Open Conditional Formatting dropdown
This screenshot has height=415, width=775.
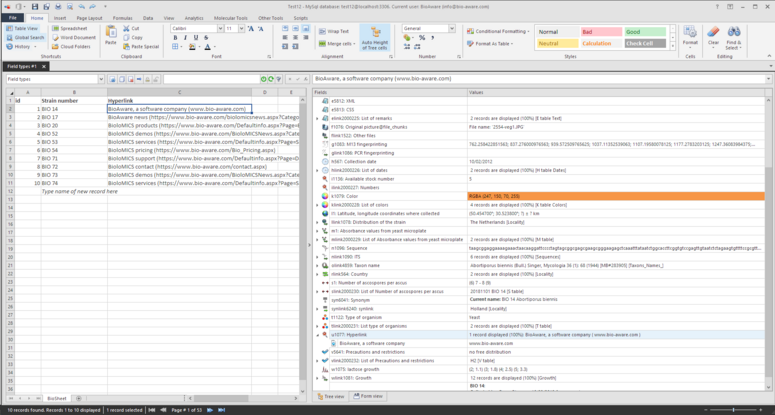click(x=498, y=31)
